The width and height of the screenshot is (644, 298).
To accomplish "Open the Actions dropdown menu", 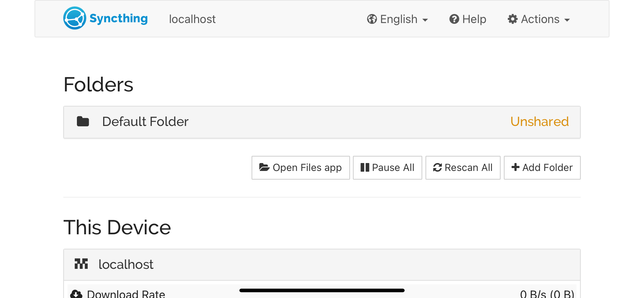I will [x=539, y=19].
